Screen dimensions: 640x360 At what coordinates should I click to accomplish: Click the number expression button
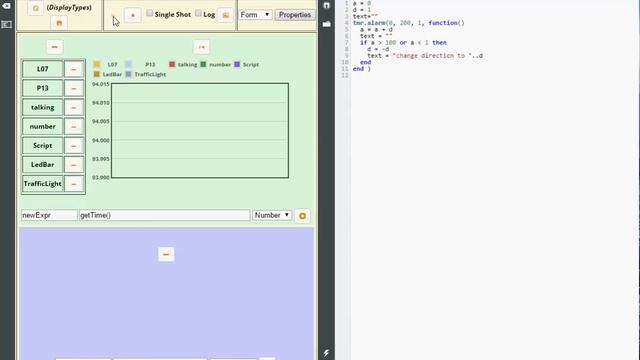[x=42, y=127]
